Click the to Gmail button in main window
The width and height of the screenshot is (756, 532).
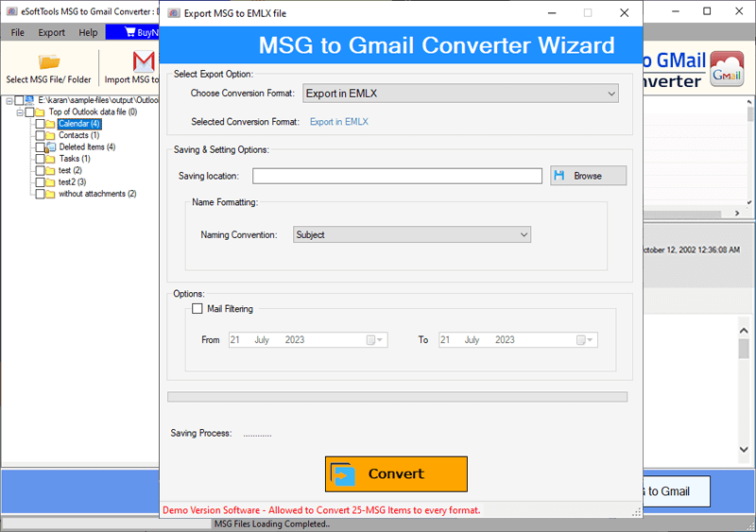(676, 491)
